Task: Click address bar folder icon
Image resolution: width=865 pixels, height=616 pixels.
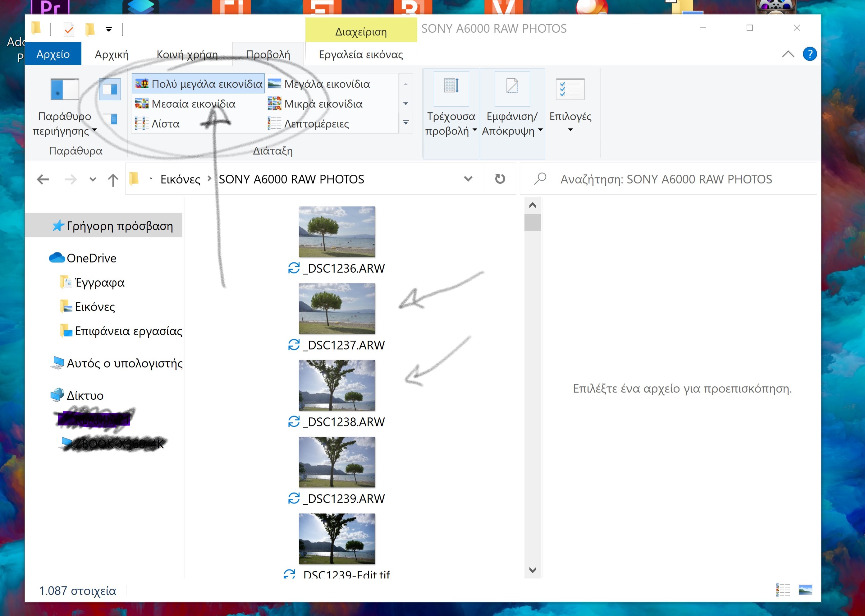Action: (134, 178)
